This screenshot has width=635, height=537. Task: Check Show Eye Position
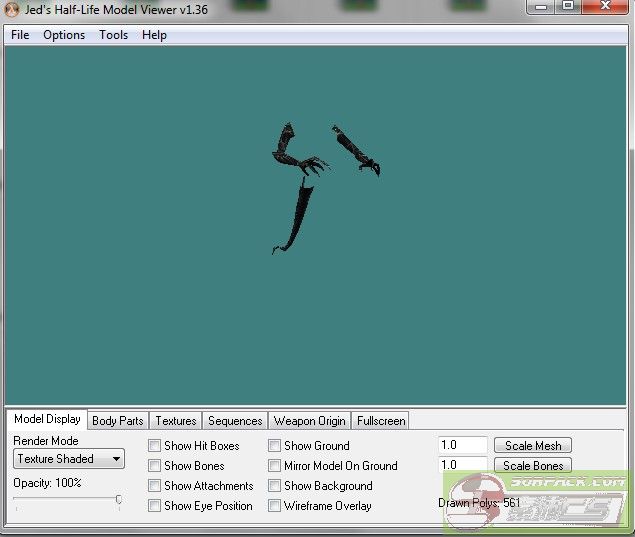pyautogui.click(x=155, y=506)
